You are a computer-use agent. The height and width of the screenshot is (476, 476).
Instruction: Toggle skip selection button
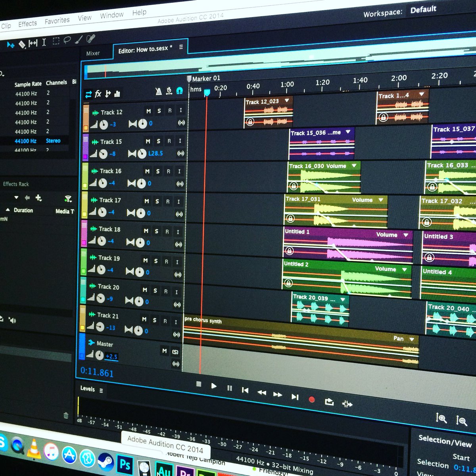[x=347, y=404]
